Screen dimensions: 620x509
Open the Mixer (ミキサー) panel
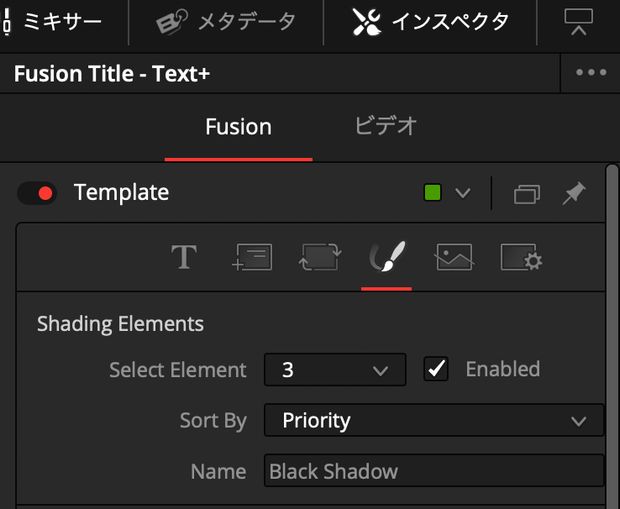pos(53,22)
